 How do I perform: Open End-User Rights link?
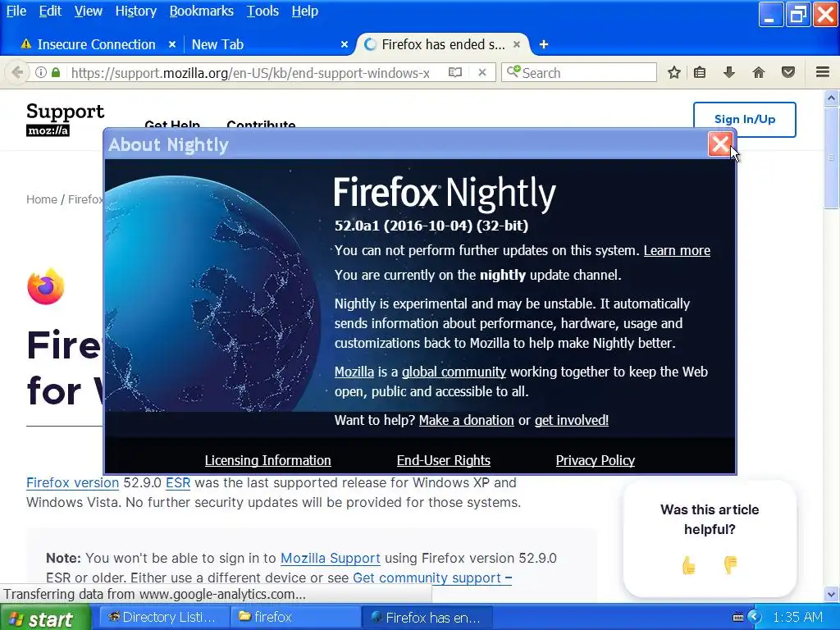click(444, 460)
